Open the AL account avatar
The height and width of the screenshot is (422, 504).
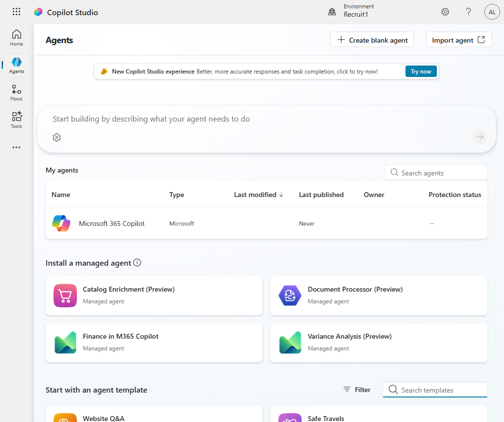click(x=492, y=12)
